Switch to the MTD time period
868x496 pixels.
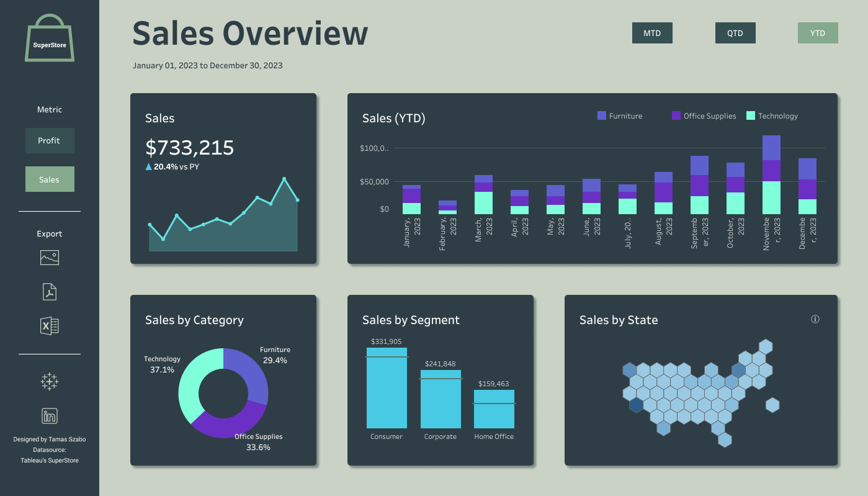click(652, 33)
